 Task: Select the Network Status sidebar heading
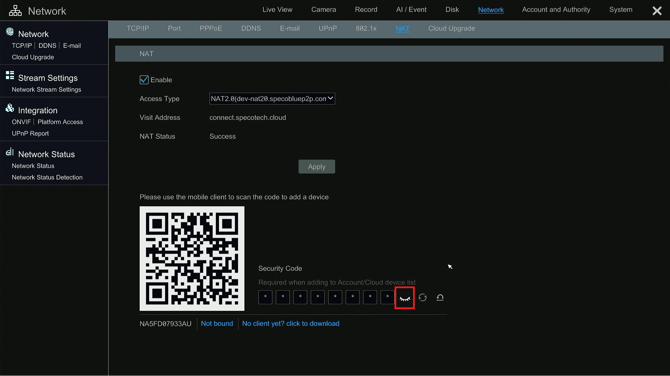[46, 154]
